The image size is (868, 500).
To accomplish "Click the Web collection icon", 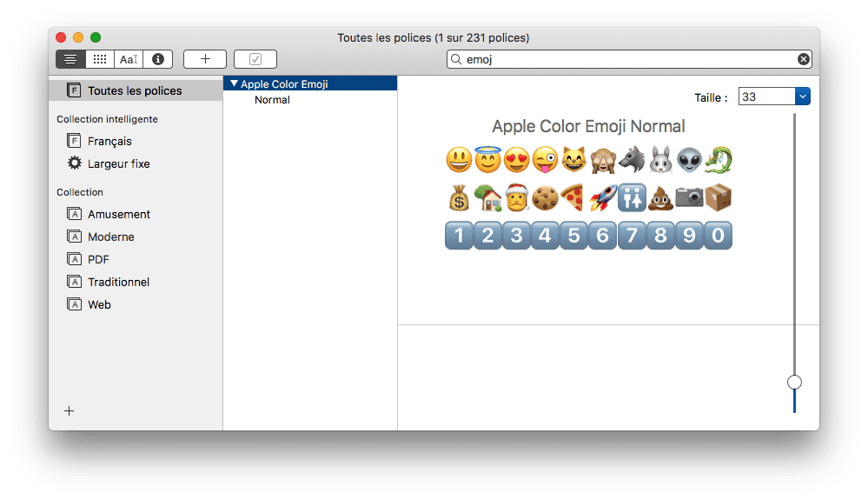I will coord(74,304).
